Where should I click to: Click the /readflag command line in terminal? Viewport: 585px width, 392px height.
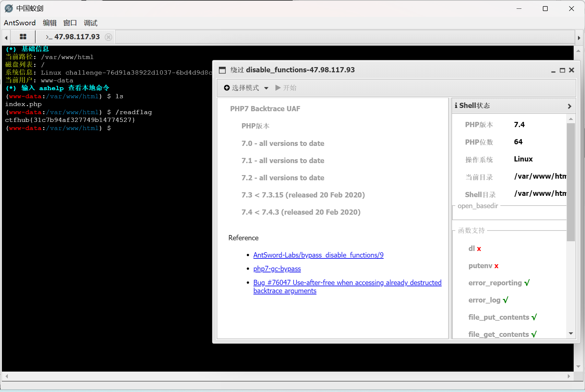click(x=78, y=112)
